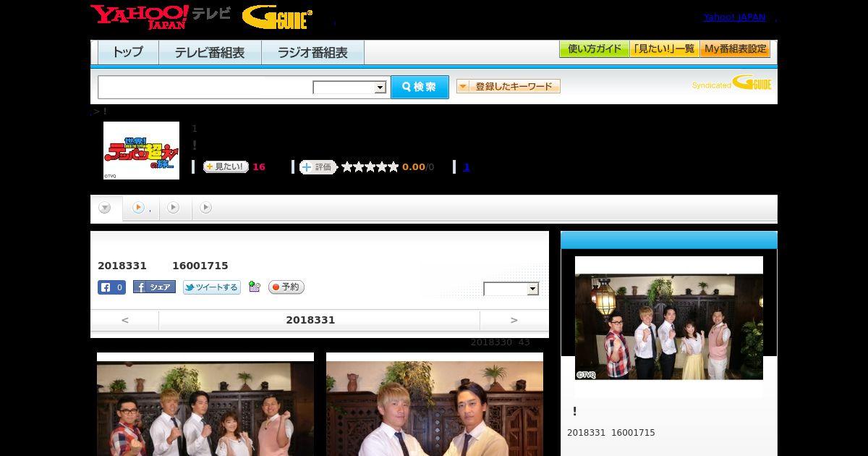This screenshot has height=456, width=868.
Task: Select the fourth tab with grey play icon
Action: (x=206, y=208)
